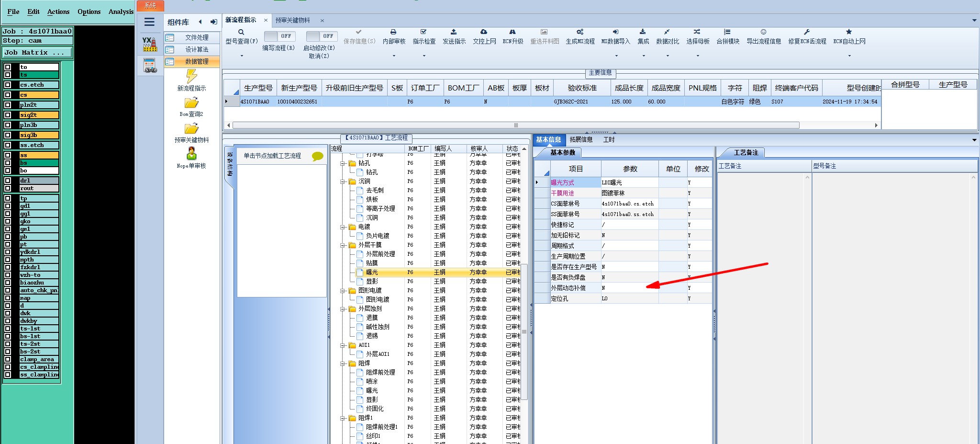
Task: Open the 新流程指示 lightning icon in sidebar
Action: (x=191, y=76)
